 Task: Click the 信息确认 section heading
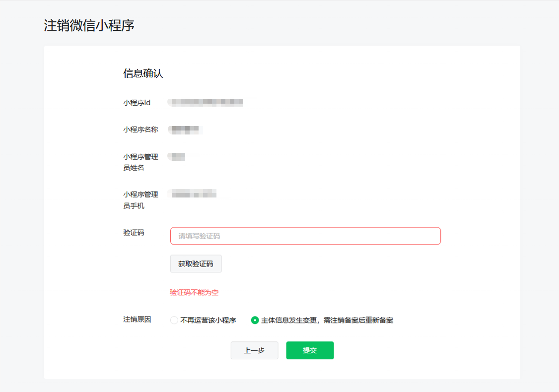click(x=143, y=73)
